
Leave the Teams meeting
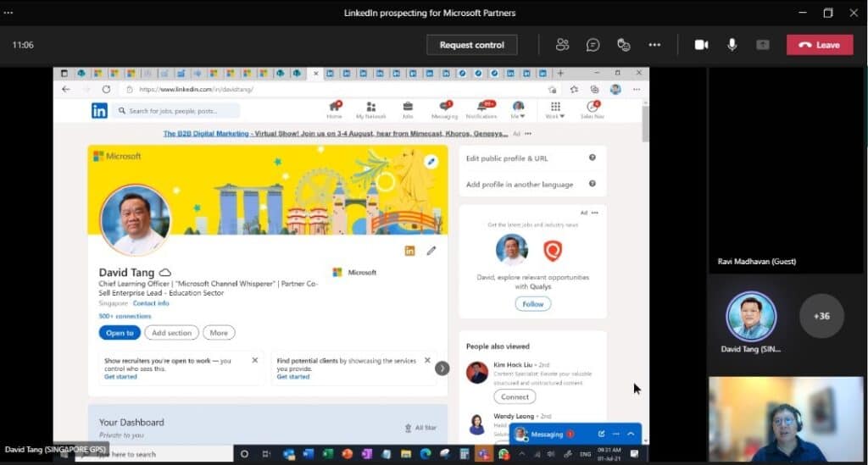click(819, 45)
